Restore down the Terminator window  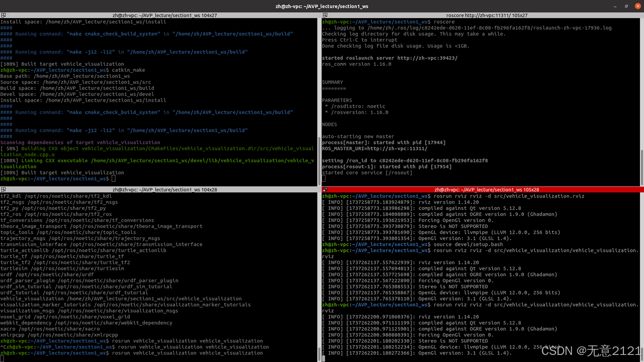[x=627, y=6]
